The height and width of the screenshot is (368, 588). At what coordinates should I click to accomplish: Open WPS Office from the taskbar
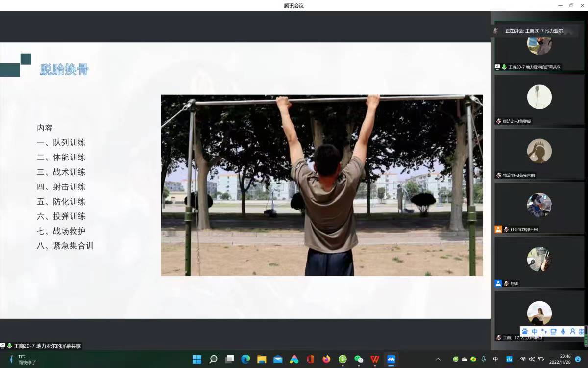tap(375, 359)
